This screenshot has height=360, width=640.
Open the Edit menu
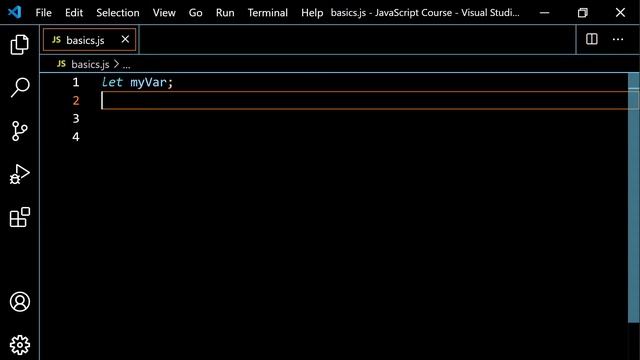[x=74, y=13]
